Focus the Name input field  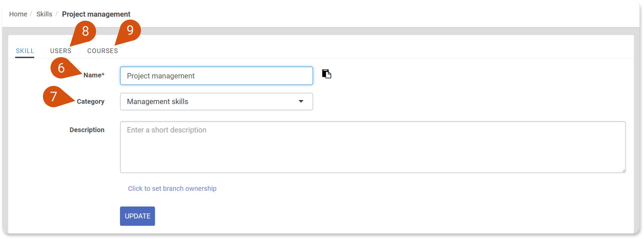(x=216, y=76)
